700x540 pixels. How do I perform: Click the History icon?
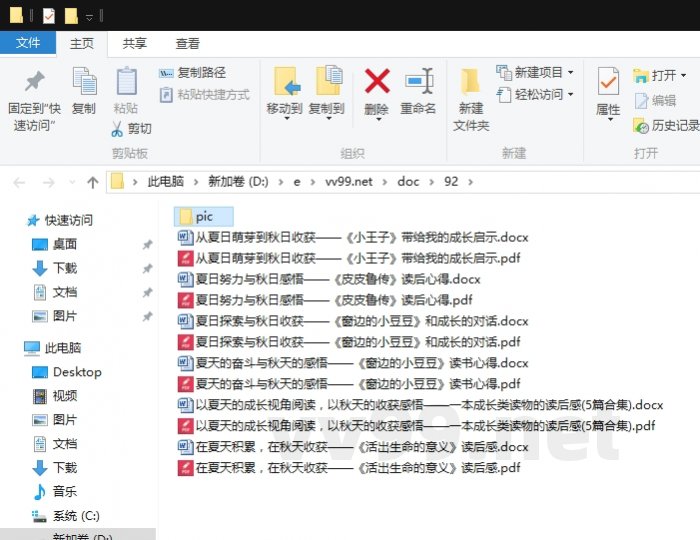tap(641, 126)
